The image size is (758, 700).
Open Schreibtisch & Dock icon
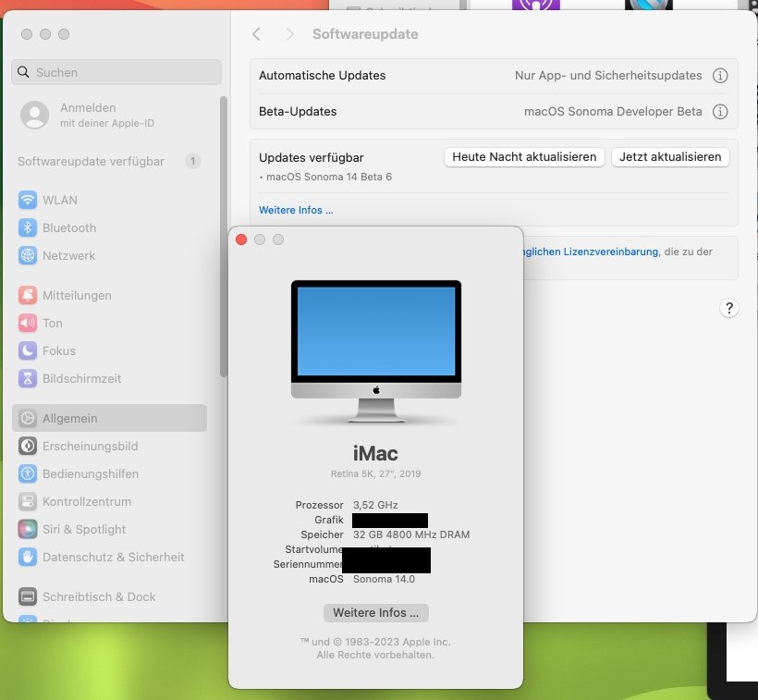tap(28, 596)
